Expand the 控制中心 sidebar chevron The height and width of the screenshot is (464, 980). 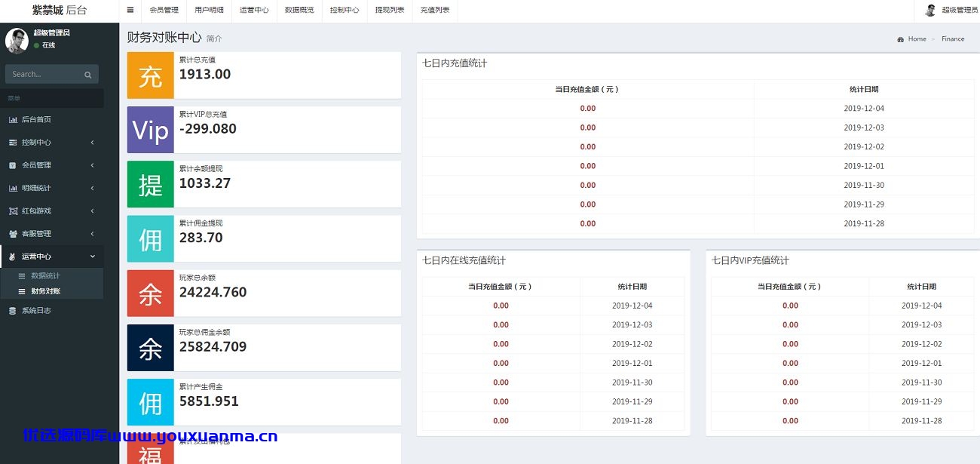click(92, 142)
